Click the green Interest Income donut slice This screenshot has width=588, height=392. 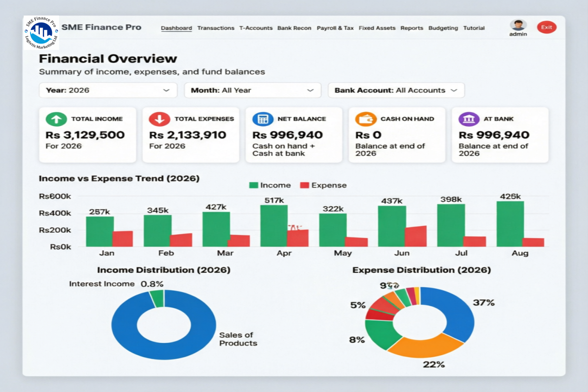[x=157, y=298]
